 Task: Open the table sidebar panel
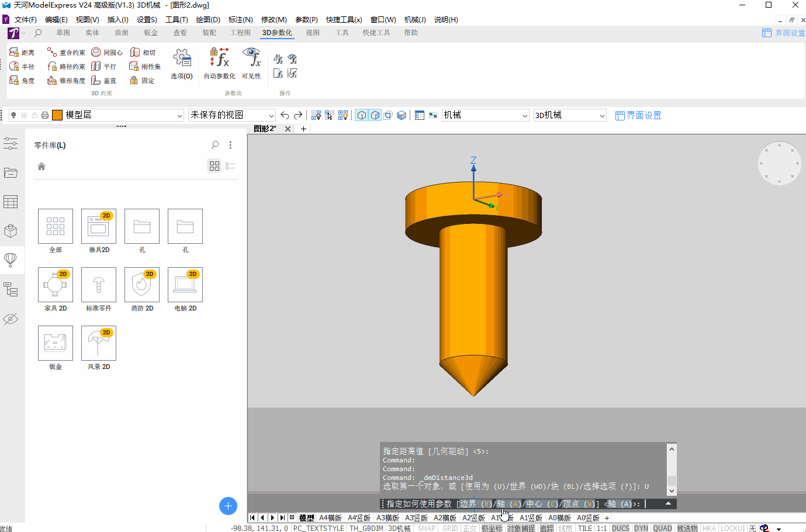[x=11, y=202]
